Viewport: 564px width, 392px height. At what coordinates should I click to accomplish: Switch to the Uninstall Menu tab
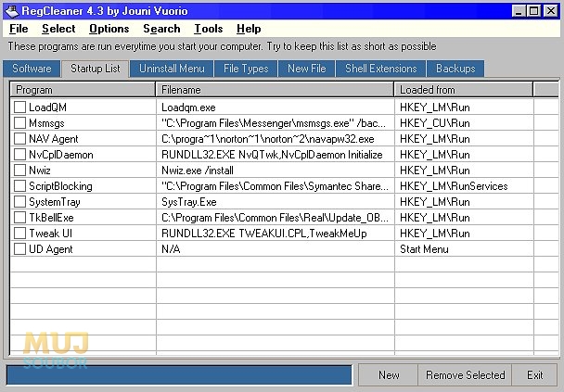pyautogui.click(x=172, y=69)
